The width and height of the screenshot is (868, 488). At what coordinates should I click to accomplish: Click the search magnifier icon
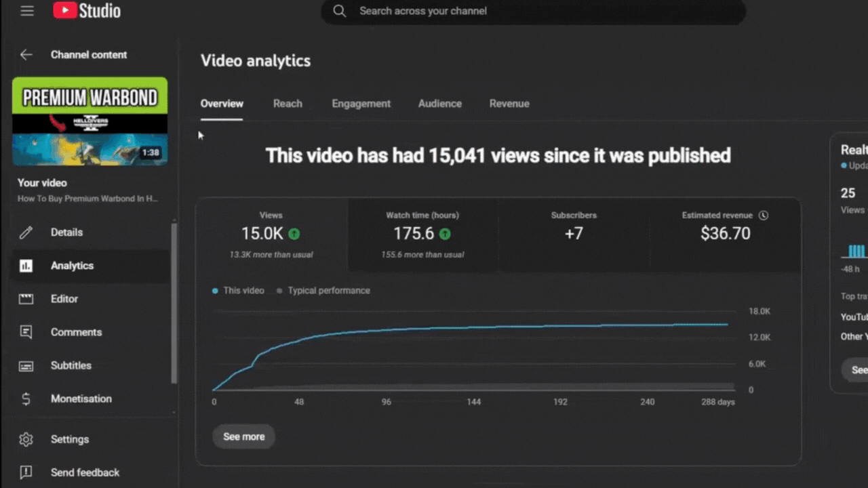340,11
